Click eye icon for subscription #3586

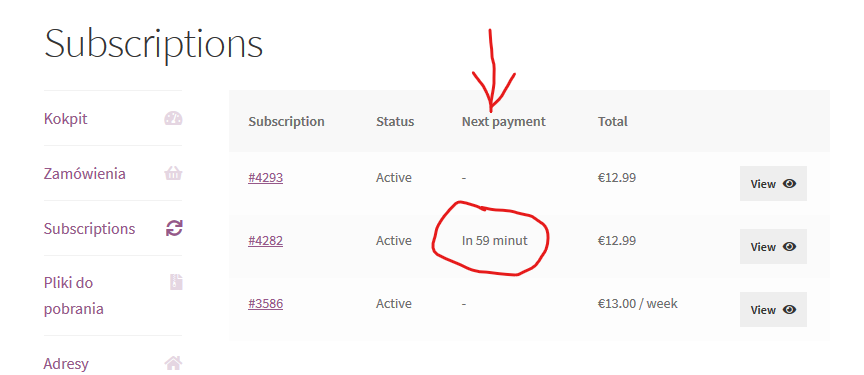(x=790, y=309)
